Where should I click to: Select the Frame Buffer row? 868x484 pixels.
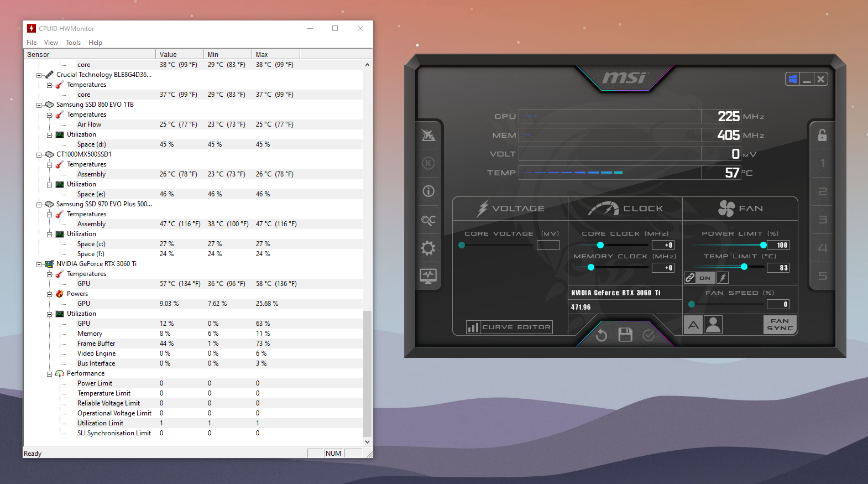(193, 344)
